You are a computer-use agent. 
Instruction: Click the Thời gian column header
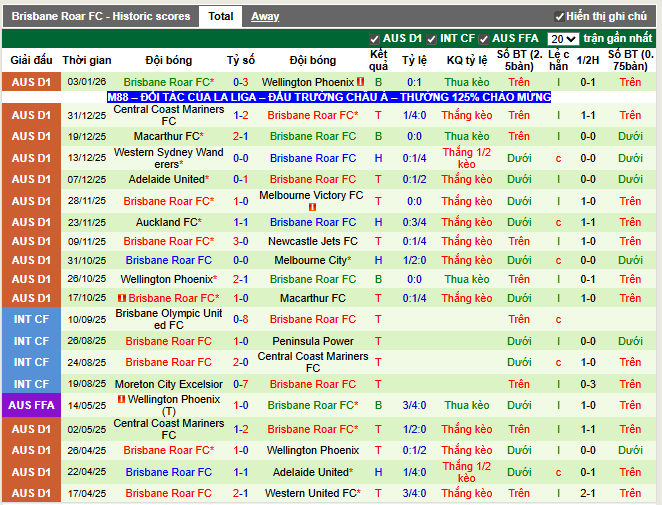click(87, 60)
